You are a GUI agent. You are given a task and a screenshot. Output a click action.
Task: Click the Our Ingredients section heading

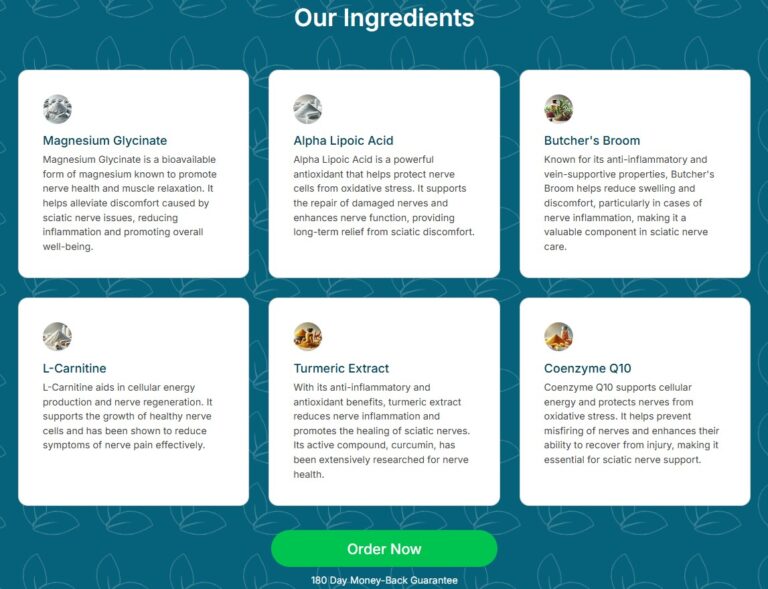[x=384, y=18]
